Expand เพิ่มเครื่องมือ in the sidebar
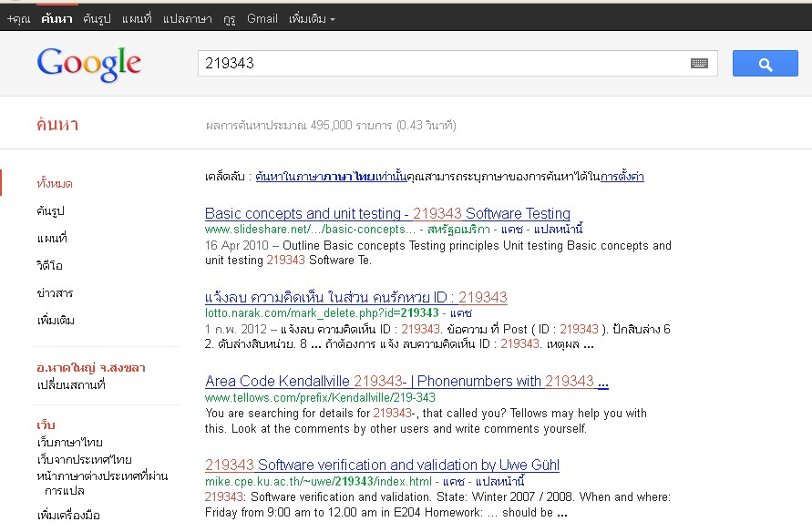This screenshot has width=812, height=532. coord(68,515)
